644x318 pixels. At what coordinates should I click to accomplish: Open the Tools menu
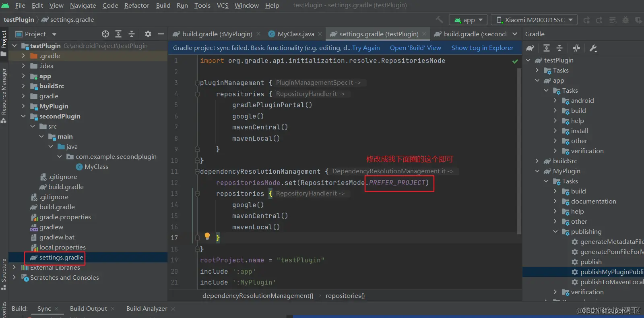[202, 5]
